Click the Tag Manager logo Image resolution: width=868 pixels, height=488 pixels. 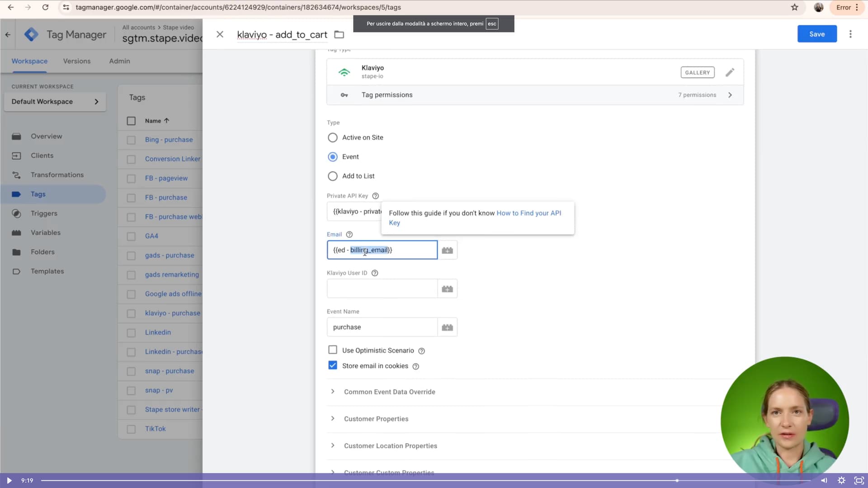[31, 34]
